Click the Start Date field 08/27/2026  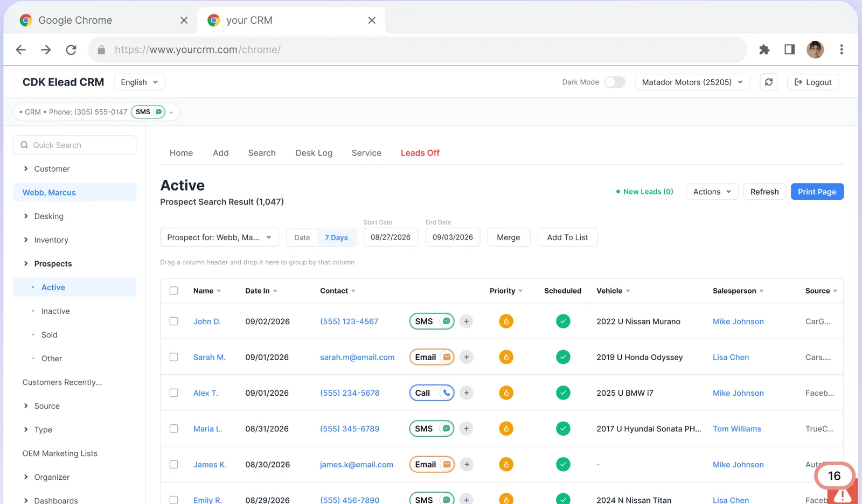point(391,237)
